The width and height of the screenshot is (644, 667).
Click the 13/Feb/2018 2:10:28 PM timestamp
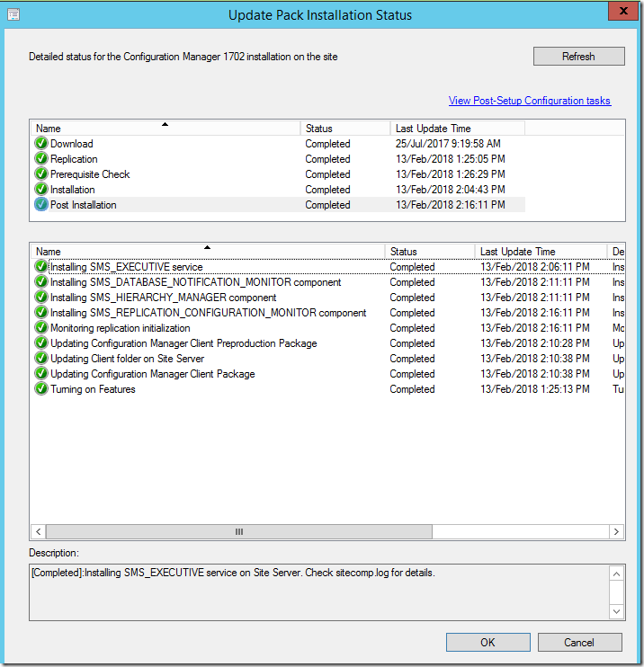tap(535, 343)
